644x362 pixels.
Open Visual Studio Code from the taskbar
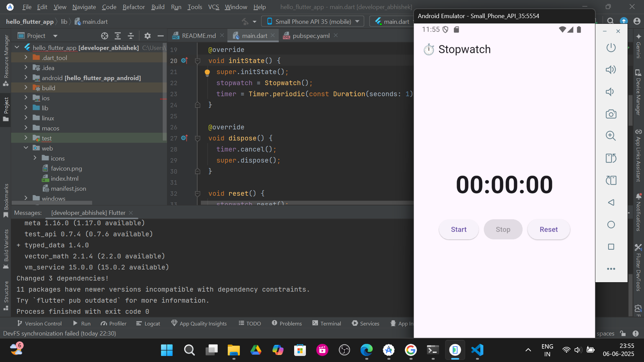(x=477, y=350)
